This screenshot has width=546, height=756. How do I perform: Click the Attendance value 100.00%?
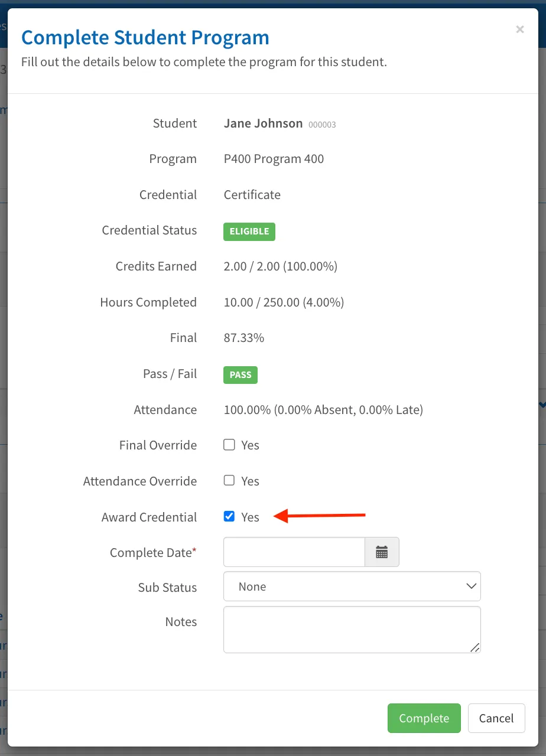point(323,409)
